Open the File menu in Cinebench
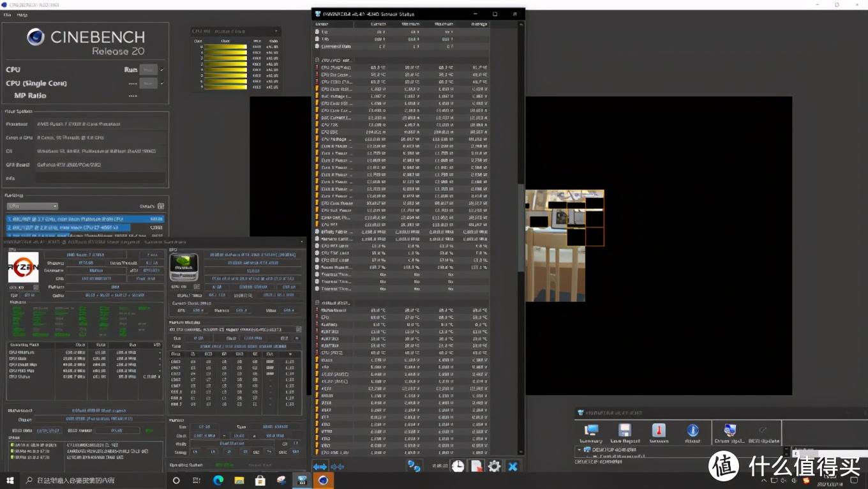Screen dimensions: 868x489 click(8, 14)
